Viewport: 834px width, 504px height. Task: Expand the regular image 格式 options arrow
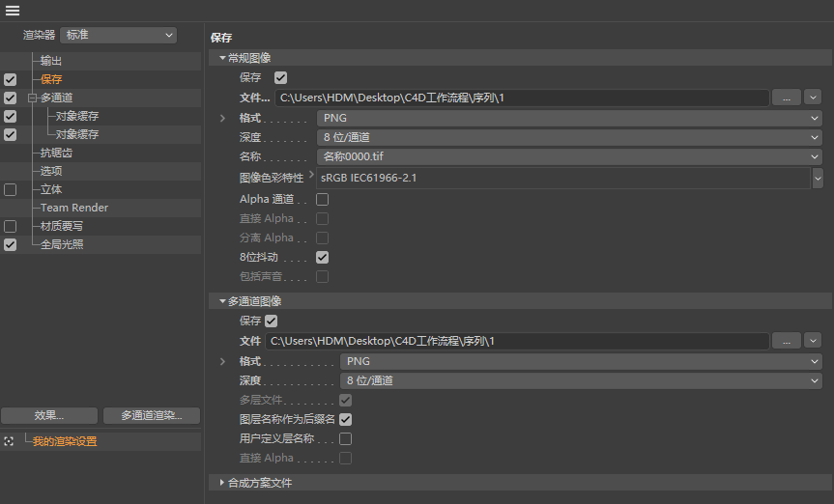click(223, 118)
